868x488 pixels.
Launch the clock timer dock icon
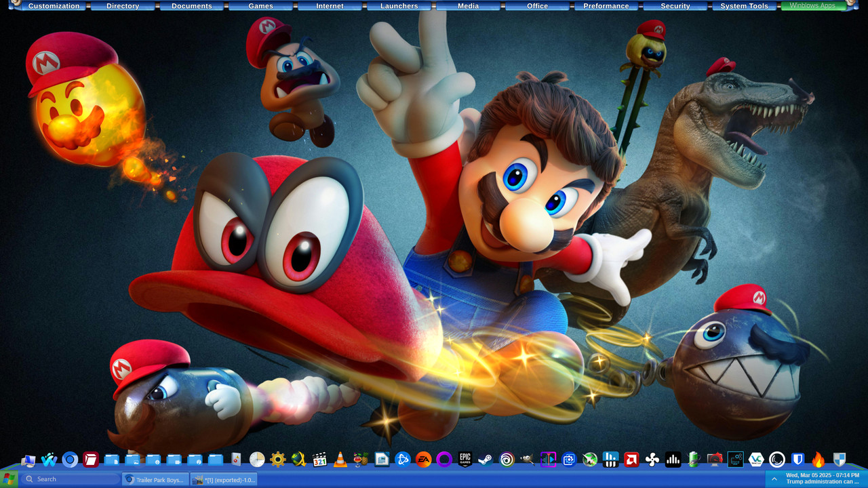coord(257,460)
